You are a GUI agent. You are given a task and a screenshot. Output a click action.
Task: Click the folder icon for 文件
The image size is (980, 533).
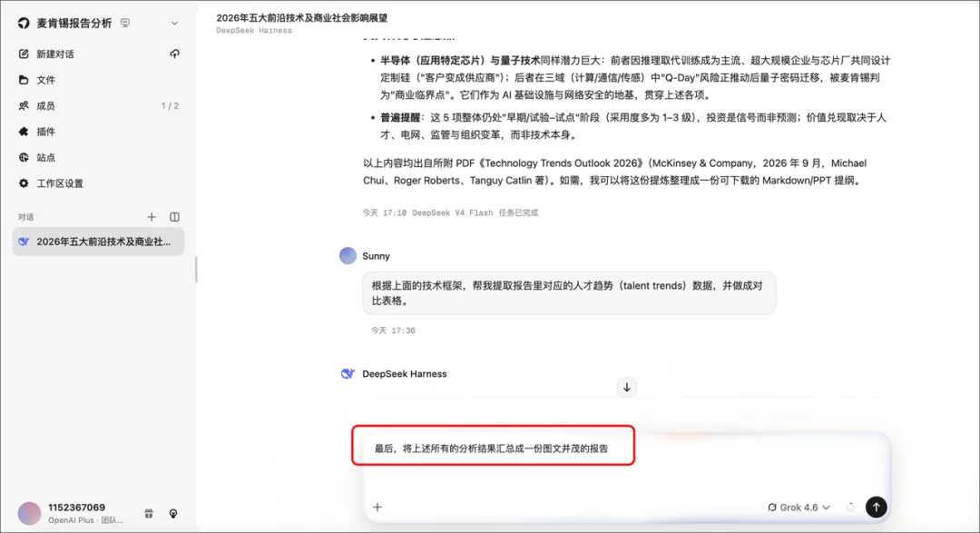point(24,80)
